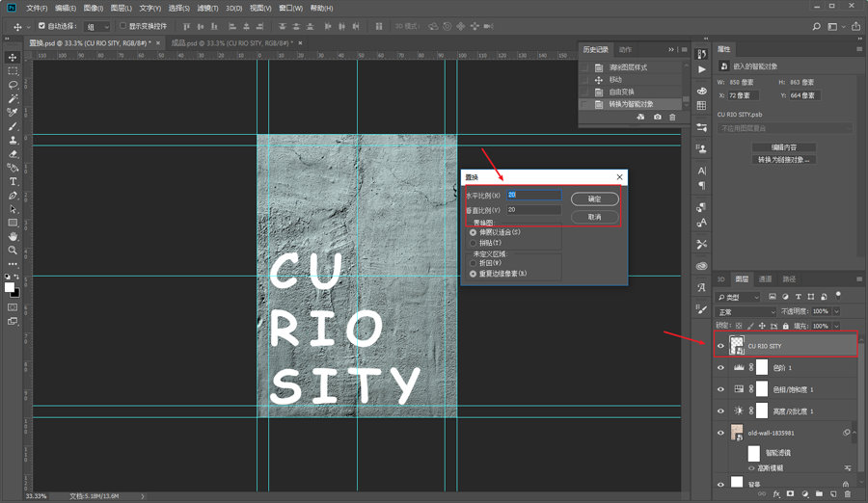Create new snapshot camera icon in History
Image resolution: width=868 pixels, height=503 pixels.
point(657,118)
